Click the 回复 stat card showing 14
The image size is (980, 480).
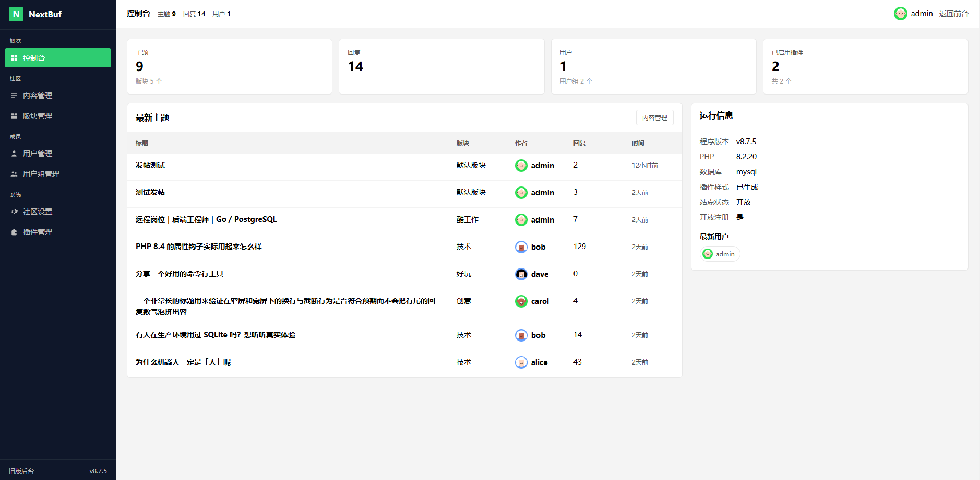(441, 67)
